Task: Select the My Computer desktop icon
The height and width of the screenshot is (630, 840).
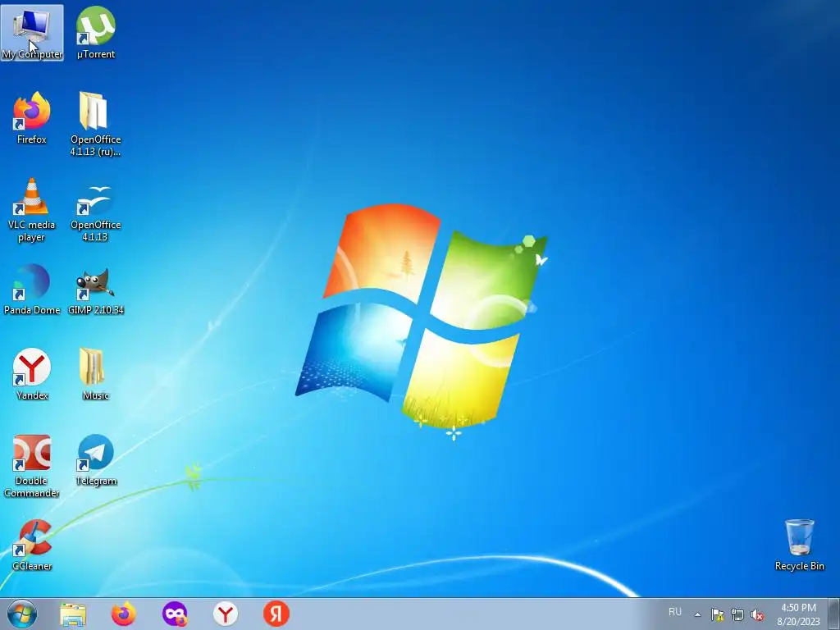Action: 32,32
